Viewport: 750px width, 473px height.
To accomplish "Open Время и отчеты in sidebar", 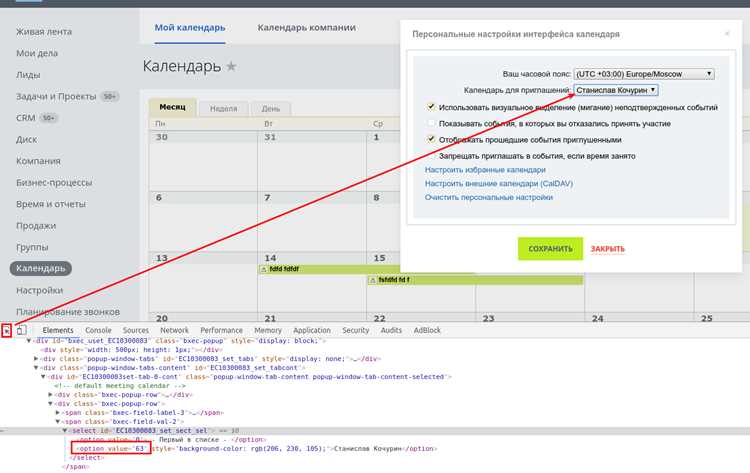I will coord(51,204).
